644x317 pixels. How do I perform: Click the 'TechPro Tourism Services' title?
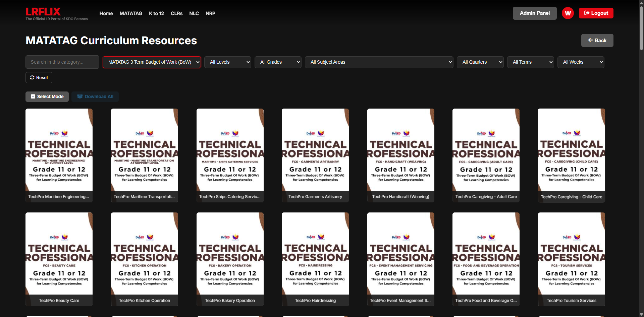coord(572,301)
